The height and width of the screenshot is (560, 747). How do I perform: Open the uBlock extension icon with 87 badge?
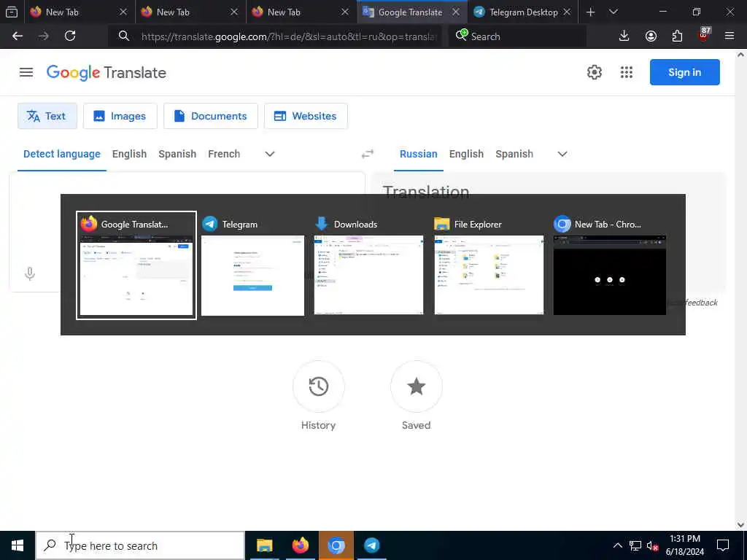tap(704, 35)
